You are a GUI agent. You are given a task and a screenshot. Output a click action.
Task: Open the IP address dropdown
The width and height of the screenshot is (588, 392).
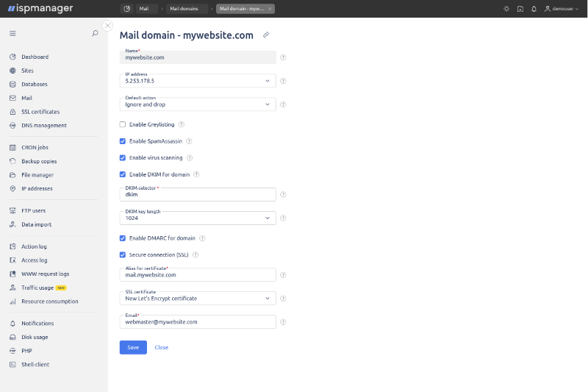pos(197,81)
